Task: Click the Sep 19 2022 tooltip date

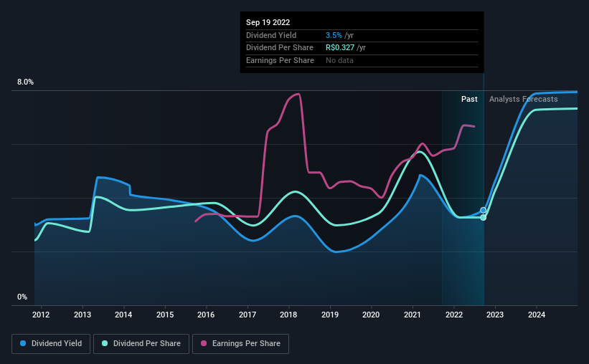Action: [268, 22]
